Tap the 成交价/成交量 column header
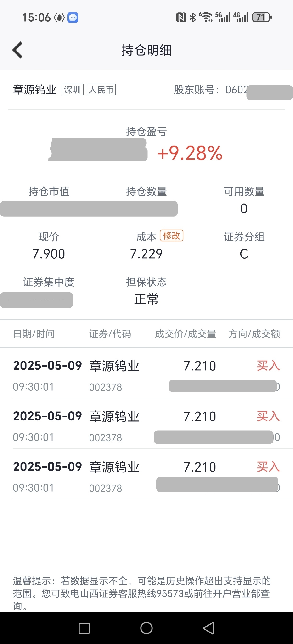 [x=186, y=334]
